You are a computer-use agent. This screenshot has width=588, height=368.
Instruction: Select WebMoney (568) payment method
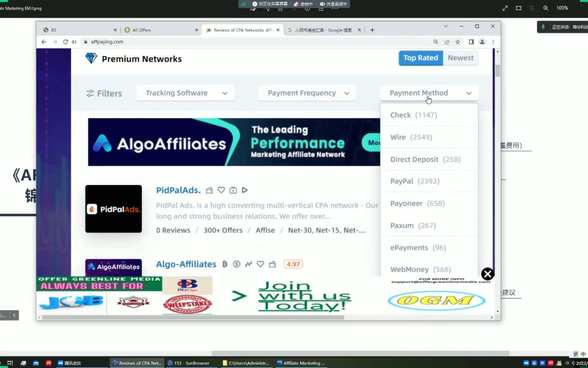coord(429,270)
